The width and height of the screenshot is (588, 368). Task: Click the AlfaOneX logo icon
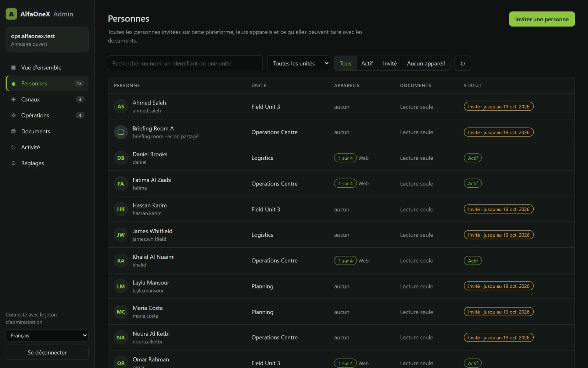pyautogui.click(x=11, y=14)
